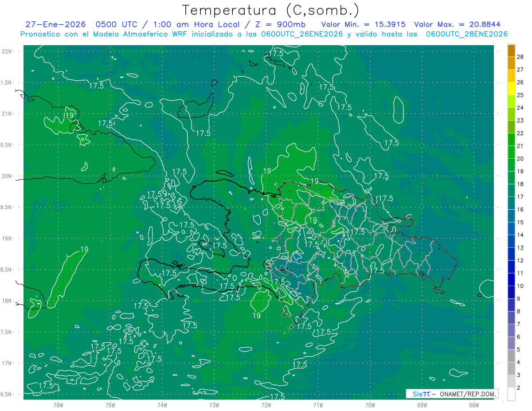The width and height of the screenshot is (532, 411).
Task: Click the '17N' latitude label
Action: (7, 364)
